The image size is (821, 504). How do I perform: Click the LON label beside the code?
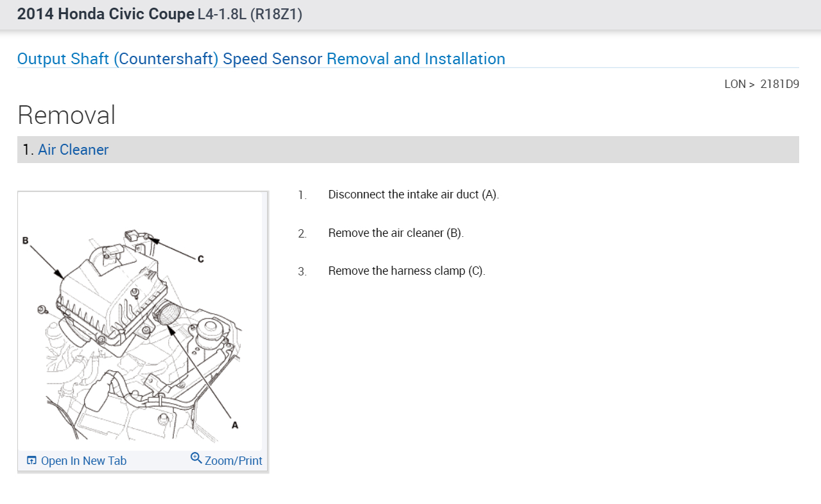click(x=734, y=84)
